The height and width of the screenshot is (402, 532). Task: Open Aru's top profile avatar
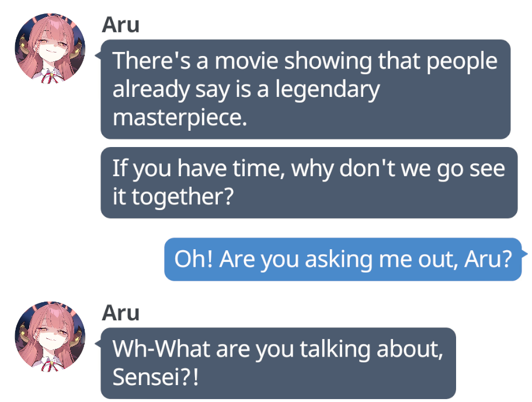pos(50,48)
